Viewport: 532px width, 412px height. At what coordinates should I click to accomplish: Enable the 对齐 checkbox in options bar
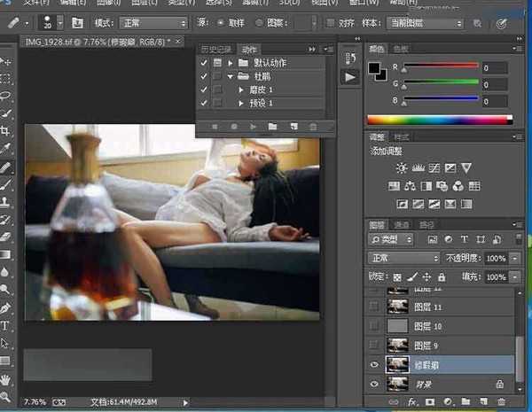(x=331, y=23)
